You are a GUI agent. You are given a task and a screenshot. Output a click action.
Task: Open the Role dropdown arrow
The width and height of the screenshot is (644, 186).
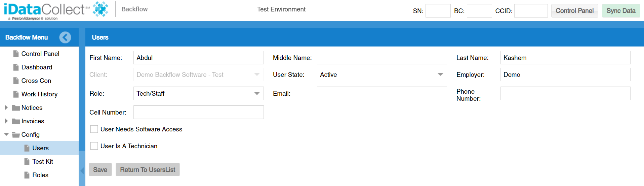[x=257, y=93]
